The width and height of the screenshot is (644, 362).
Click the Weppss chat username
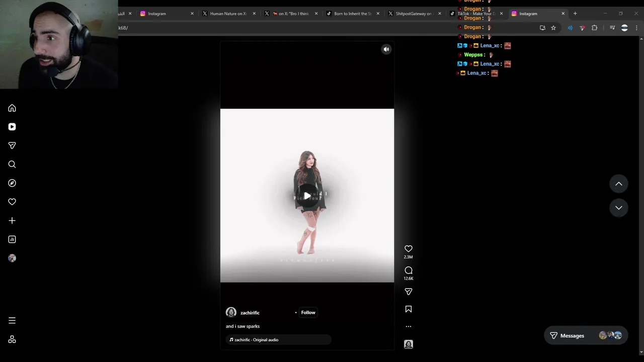coord(474,55)
